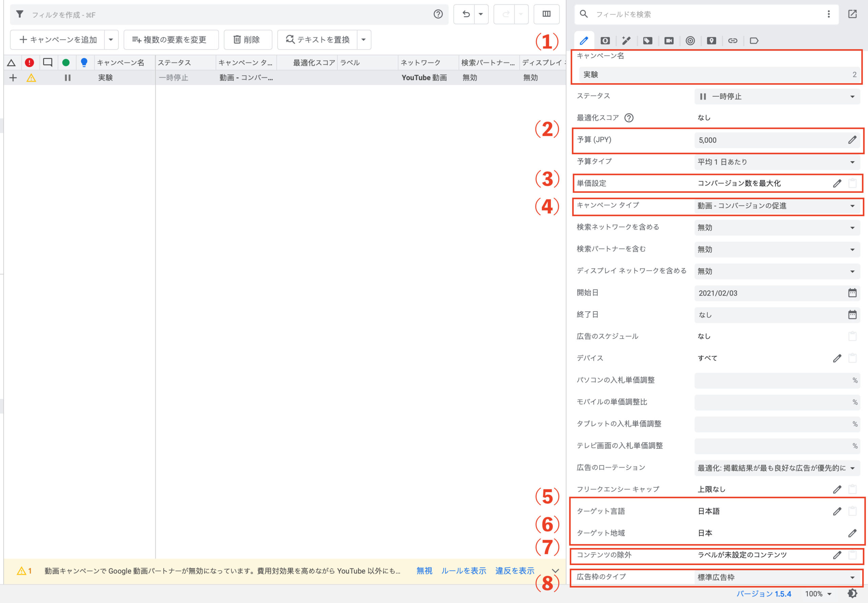This screenshot has width=868, height=603.
Task: Open the ステータス 一時停止 dropdown
Action: point(776,97)
